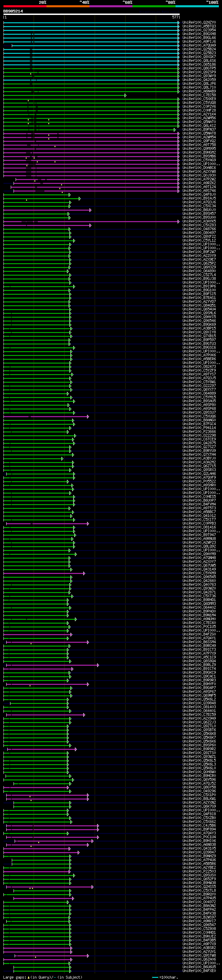
Task: Click the label UniRef100_C4J5B6
Action: click(x=199, y=826)
